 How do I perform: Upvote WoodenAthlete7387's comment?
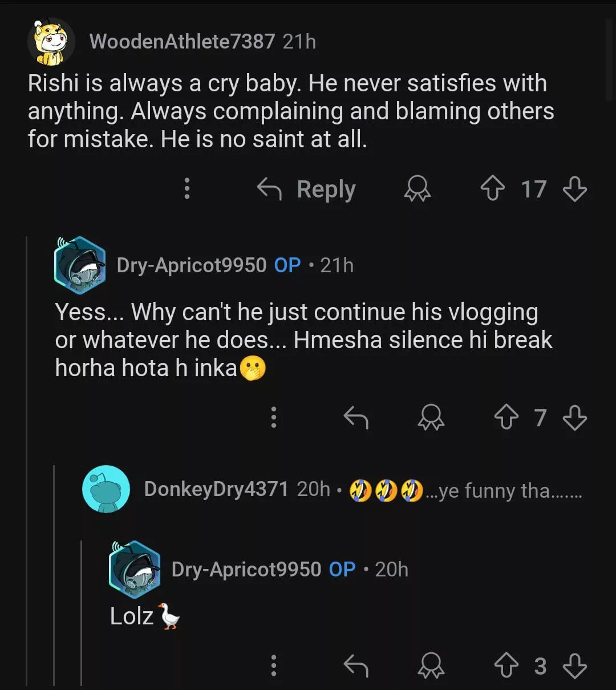[x=493, y=189]
